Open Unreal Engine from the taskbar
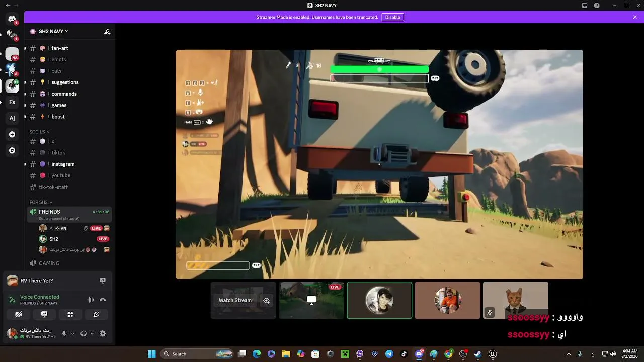The width and height of the screenshot is (644, 362). pyautogui.click(x=493, y=354)
